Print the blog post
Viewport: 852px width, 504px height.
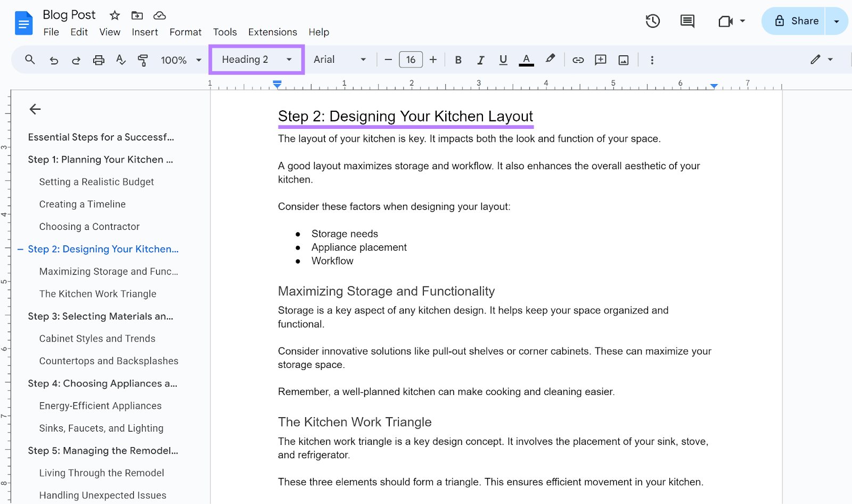tap(99, 60)
